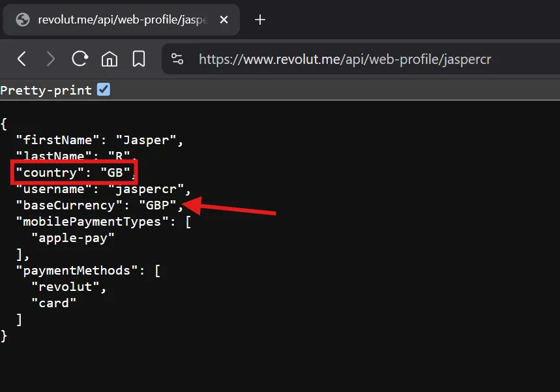Click the "mobilePaymentTypes" key line
Viewport: 560px width, 392px height.
click(104, 222)
